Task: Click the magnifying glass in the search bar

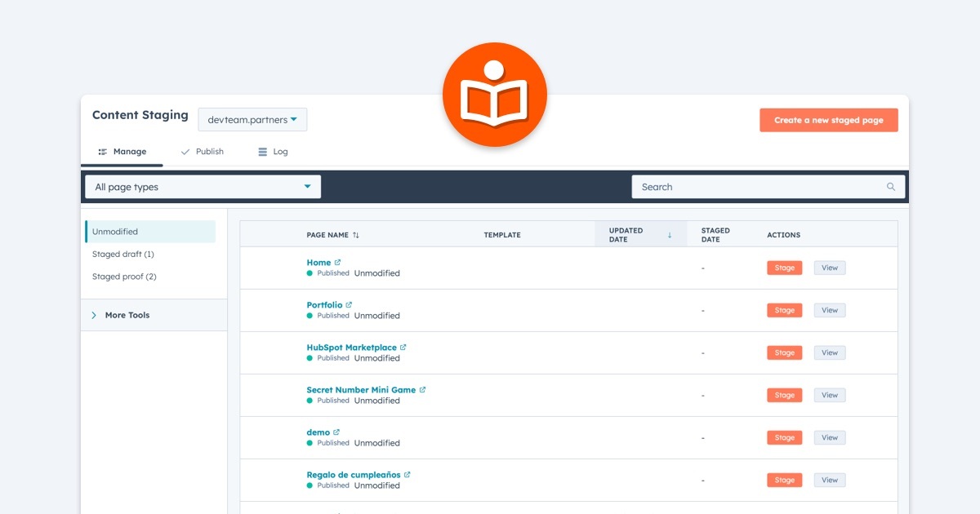Action: [x=890, y=186]
